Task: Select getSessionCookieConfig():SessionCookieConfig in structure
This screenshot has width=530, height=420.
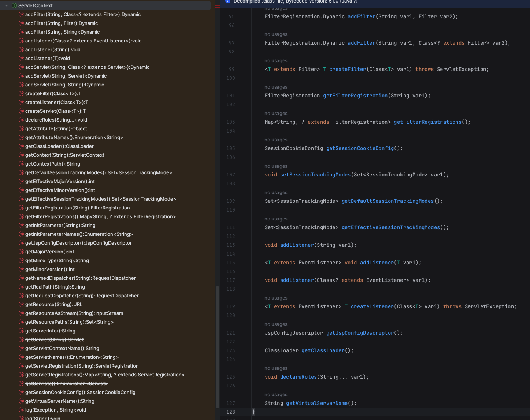Action: (x=80, y=392)
